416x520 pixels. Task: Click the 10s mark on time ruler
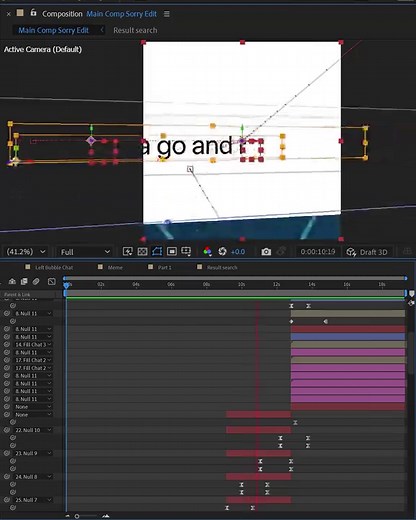click(x=241, y=284)
